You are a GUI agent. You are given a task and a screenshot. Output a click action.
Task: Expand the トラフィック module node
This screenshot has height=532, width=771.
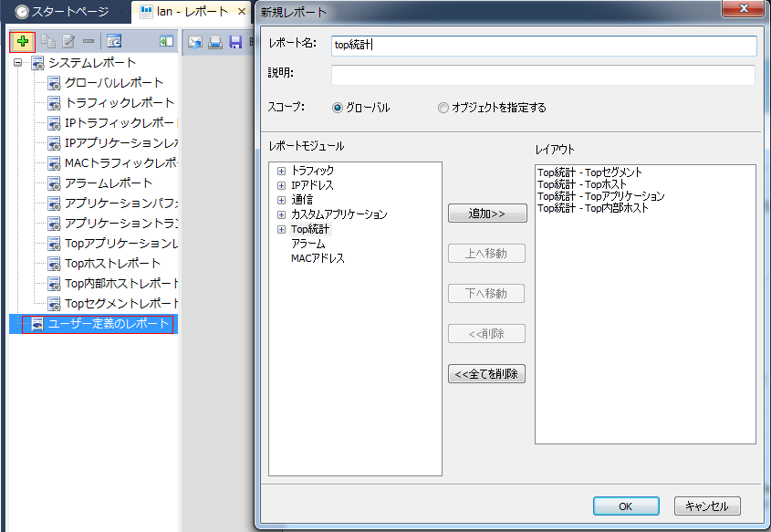pos(281,171)
